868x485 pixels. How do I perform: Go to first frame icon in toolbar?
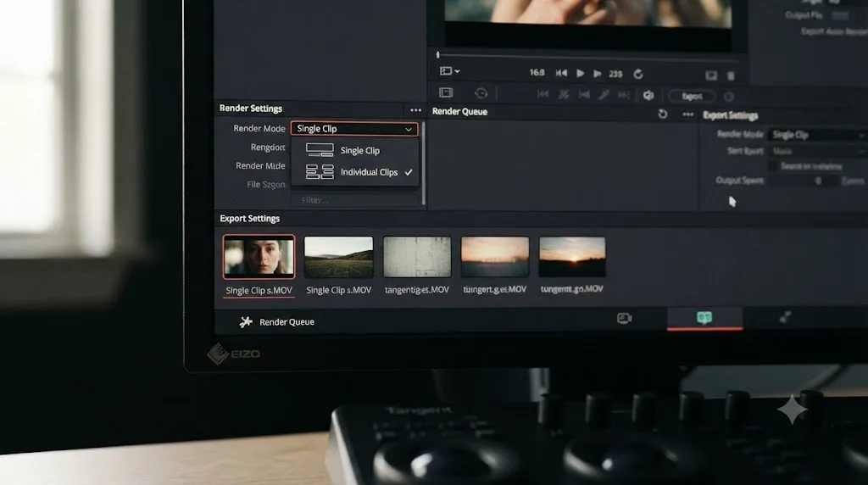point(543,94)
